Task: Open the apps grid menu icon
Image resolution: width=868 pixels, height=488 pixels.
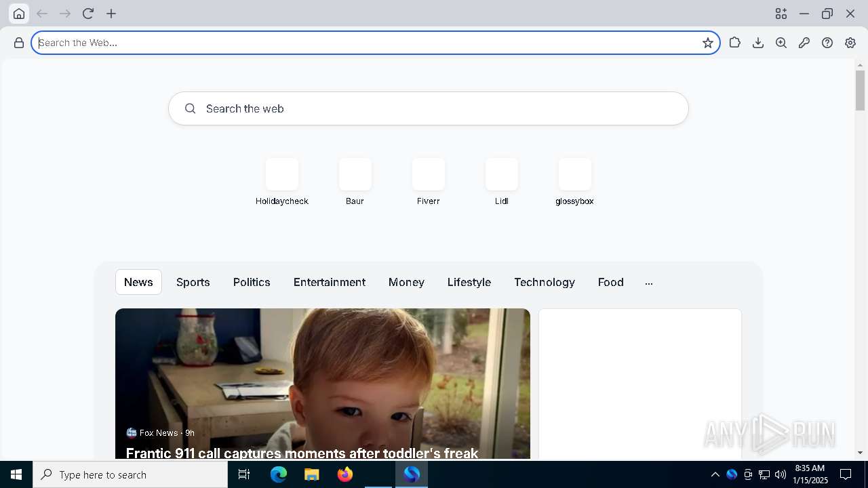Action: pos(781,14)
